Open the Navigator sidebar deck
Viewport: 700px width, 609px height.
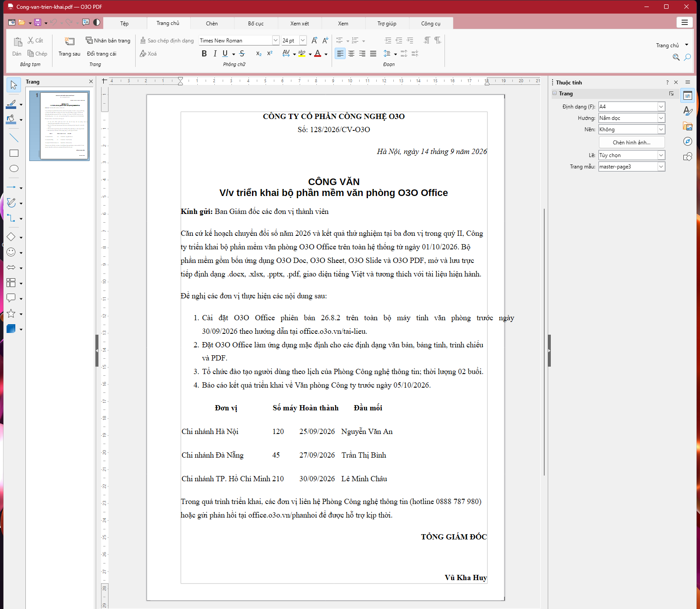pyautogui.click(x=688, y=141)
